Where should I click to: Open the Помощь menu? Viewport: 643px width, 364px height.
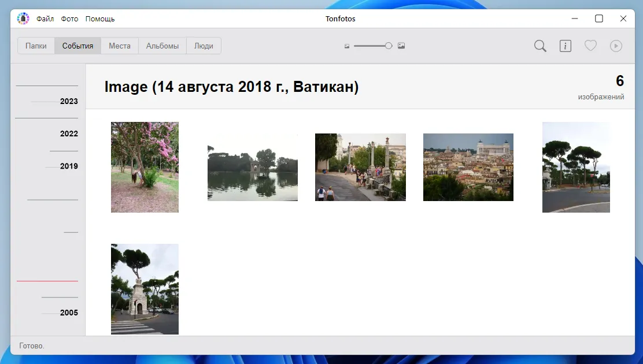point(99,18)
